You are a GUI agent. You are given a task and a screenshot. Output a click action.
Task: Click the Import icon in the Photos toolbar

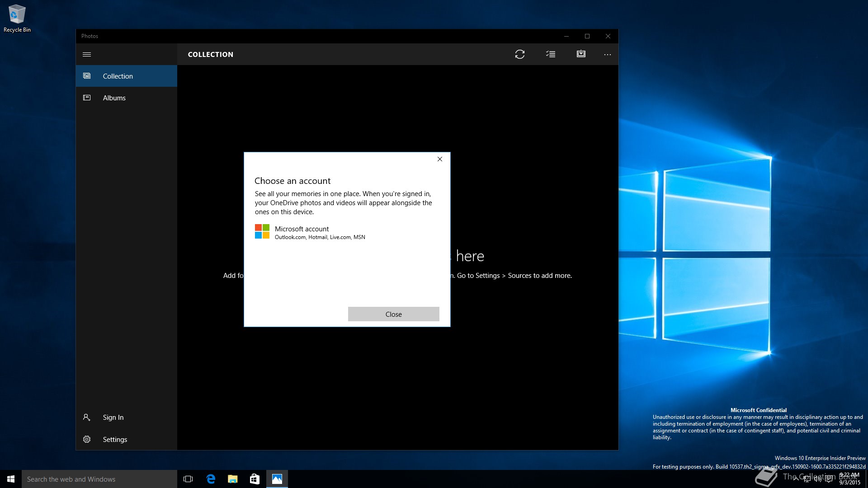point(581,54)
